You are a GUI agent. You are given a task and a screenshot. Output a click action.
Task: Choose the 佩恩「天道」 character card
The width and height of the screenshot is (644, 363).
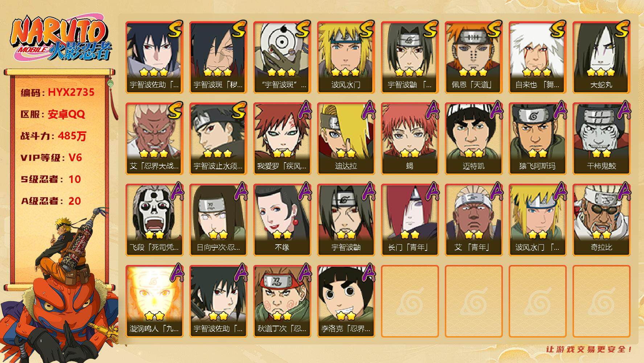coord(473,57)
